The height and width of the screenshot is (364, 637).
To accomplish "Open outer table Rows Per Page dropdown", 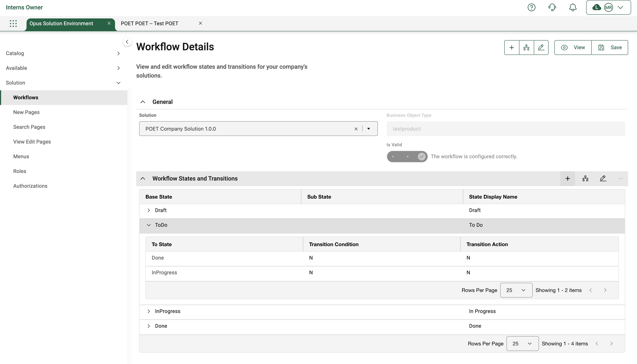I will coord(523,344).
